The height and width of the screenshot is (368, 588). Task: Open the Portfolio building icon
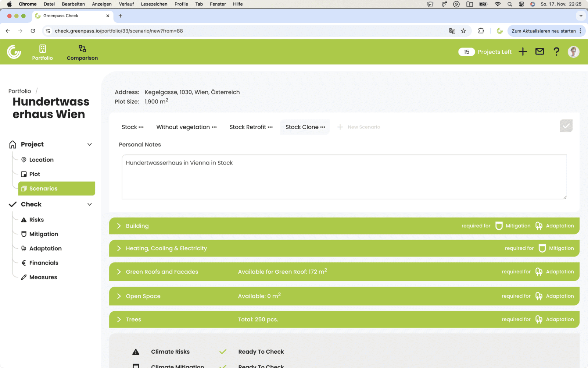click(x=43, y=49)
